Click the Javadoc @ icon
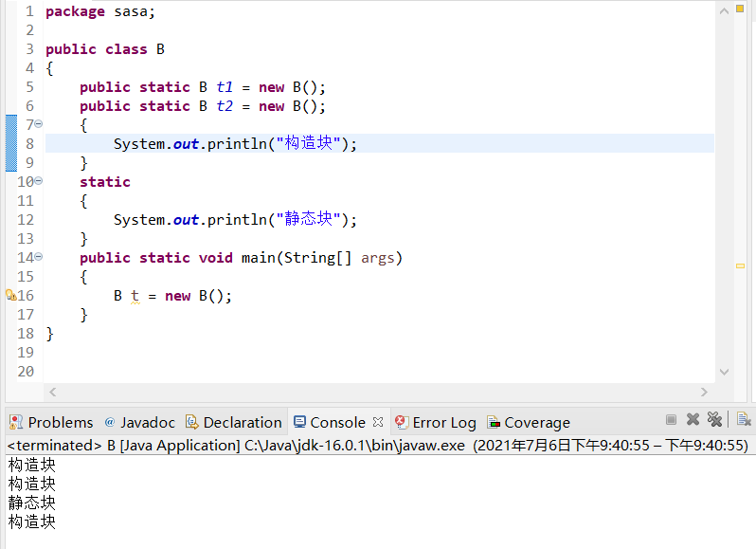This screenshot has width=756, height=549. pos(110,422)
